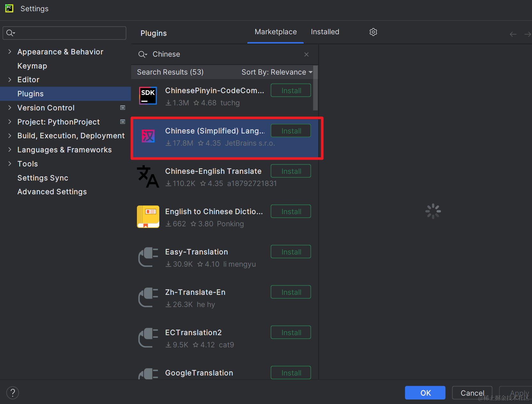This screenshot has height=404, width=532.
Task: Select the Easy-Translation plugin title
Action: coord(196,252)
